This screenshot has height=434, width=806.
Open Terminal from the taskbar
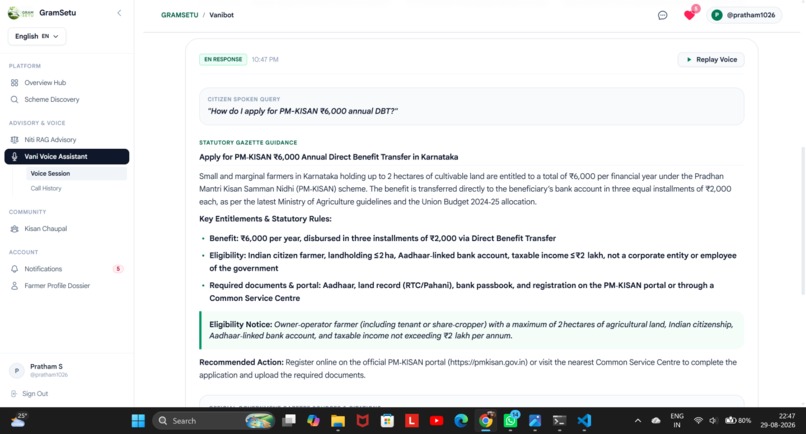tap(559, 421)
